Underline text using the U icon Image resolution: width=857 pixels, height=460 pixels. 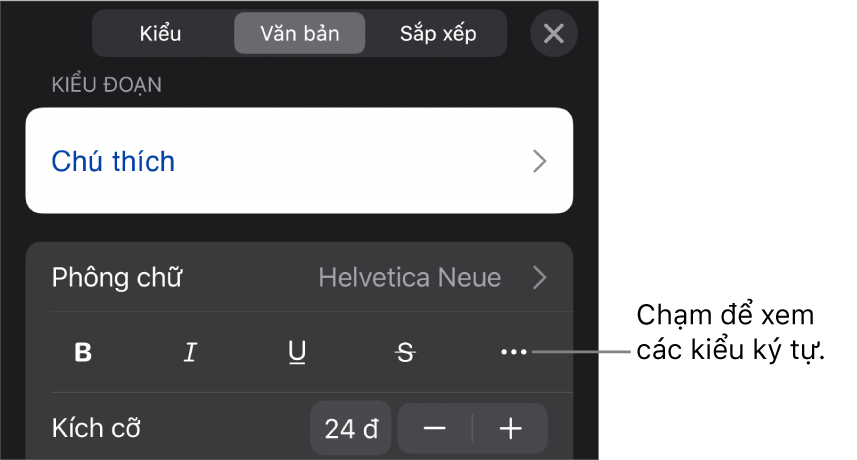[x=297, y=352]
